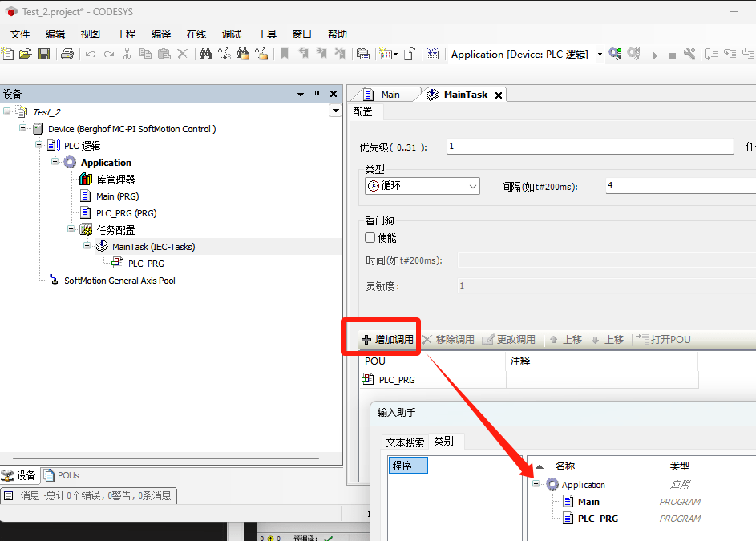
Task: Pin the 设备 panel with pushpin icon
Action: click(x=317, y=94)
